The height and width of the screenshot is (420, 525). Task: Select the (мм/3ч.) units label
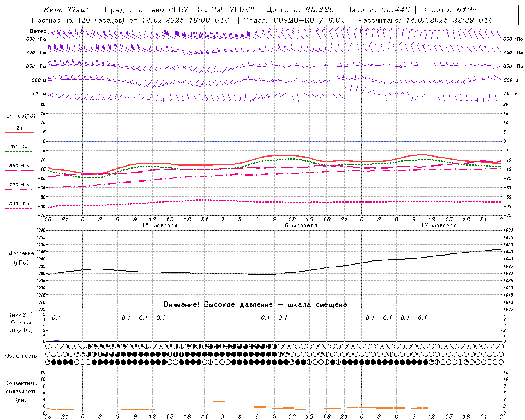pyautogui.click(x=21, y=315)
